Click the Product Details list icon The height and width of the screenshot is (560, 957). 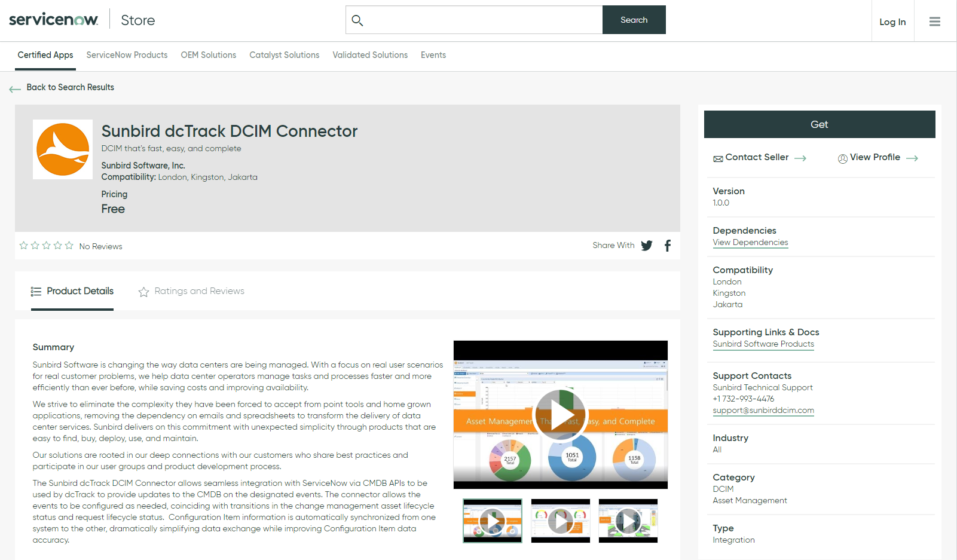(x=36, y=292)
